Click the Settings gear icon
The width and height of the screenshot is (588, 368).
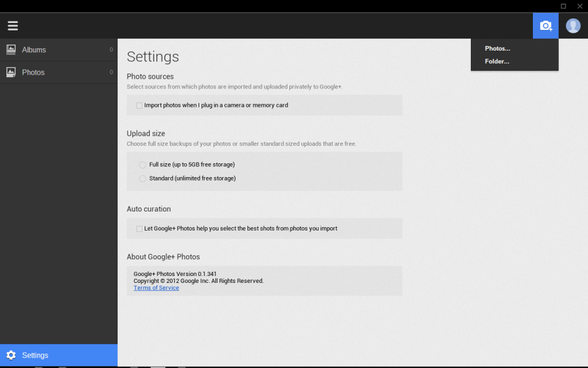11,355
